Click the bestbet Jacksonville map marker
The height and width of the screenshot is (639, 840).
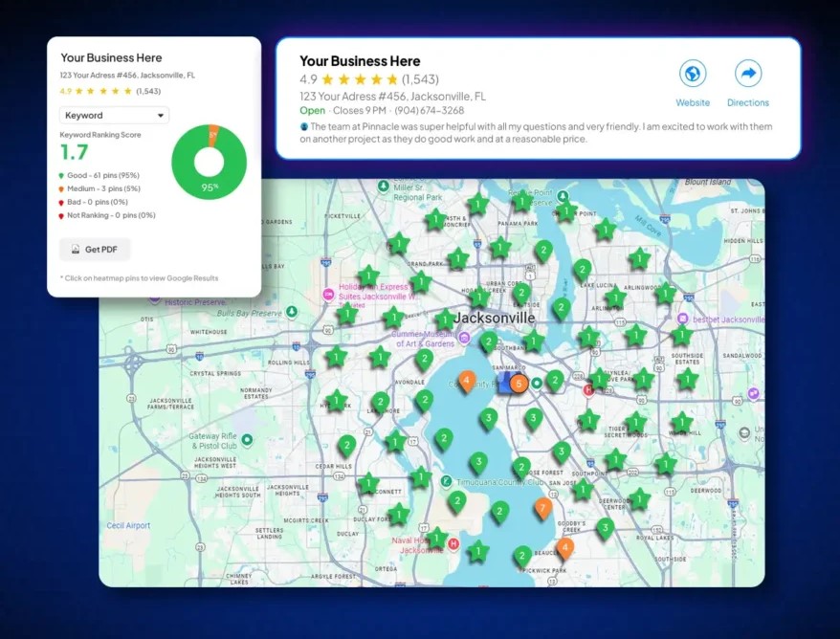pos(683,319)
